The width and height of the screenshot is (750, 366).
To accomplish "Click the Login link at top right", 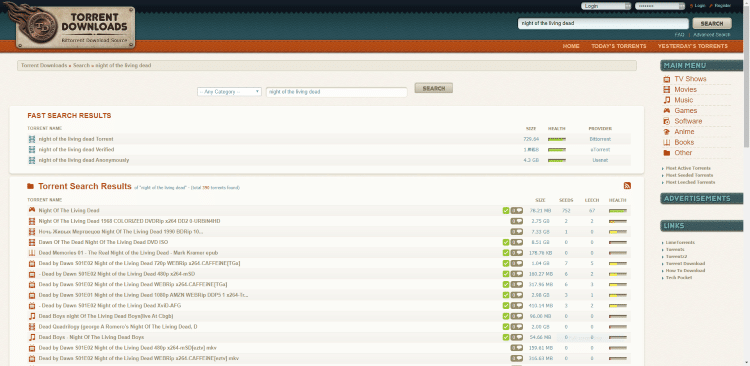I will (x=700, y=6).
